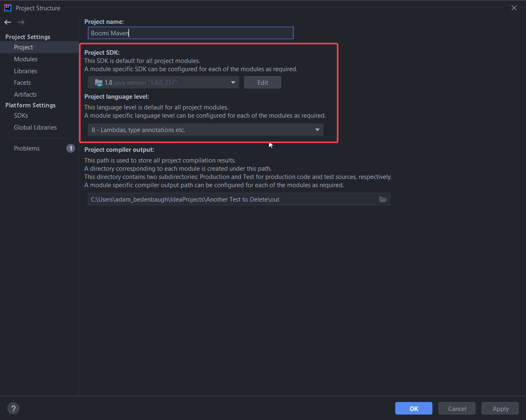Click inside the Project name field
Viewport: 526px width, 420px height.
(x=190, y=33)
